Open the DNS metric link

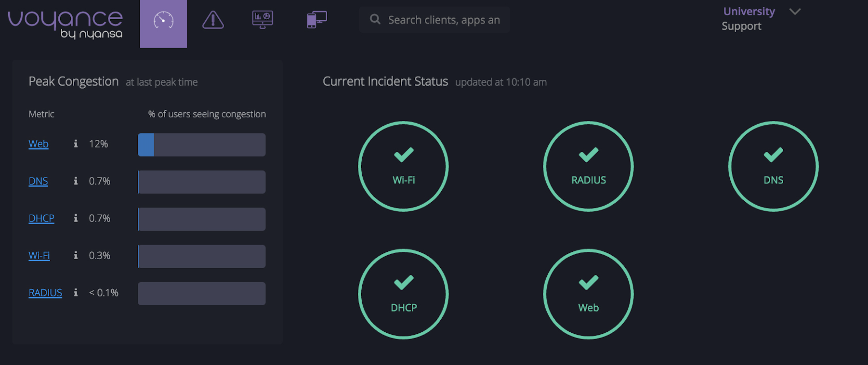(x=38, y=181)
